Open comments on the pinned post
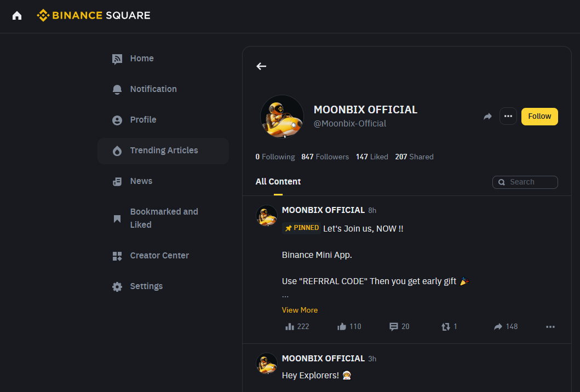 (393, 326)
